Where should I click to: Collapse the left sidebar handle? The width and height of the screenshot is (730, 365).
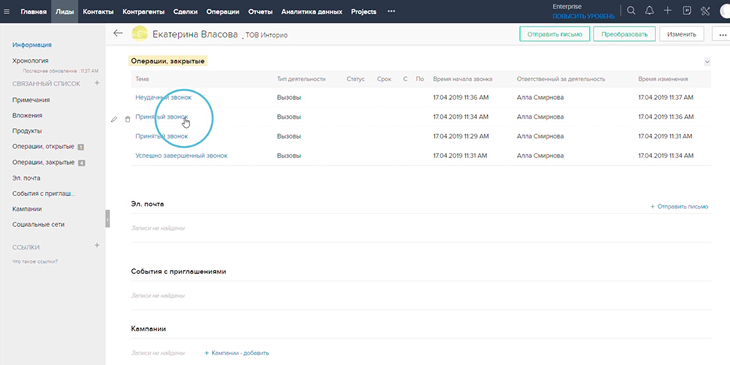108,218
